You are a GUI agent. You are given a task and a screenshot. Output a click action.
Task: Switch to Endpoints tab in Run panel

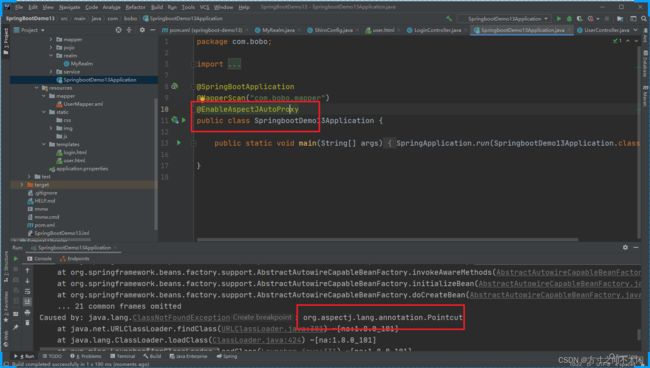[x=75, y=259]
